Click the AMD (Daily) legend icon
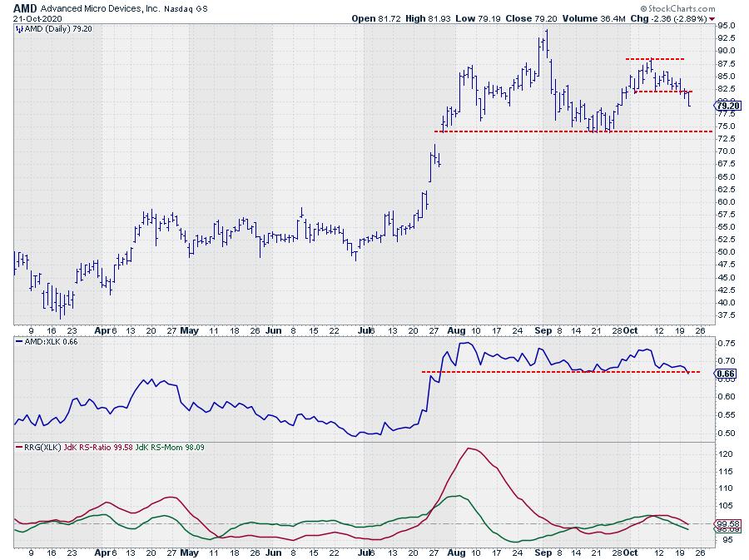The height and width of the screenshot is (560, 749). click(18, 28)
